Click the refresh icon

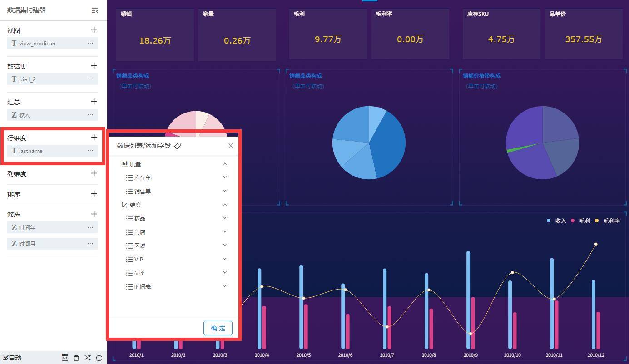[99, 358]
